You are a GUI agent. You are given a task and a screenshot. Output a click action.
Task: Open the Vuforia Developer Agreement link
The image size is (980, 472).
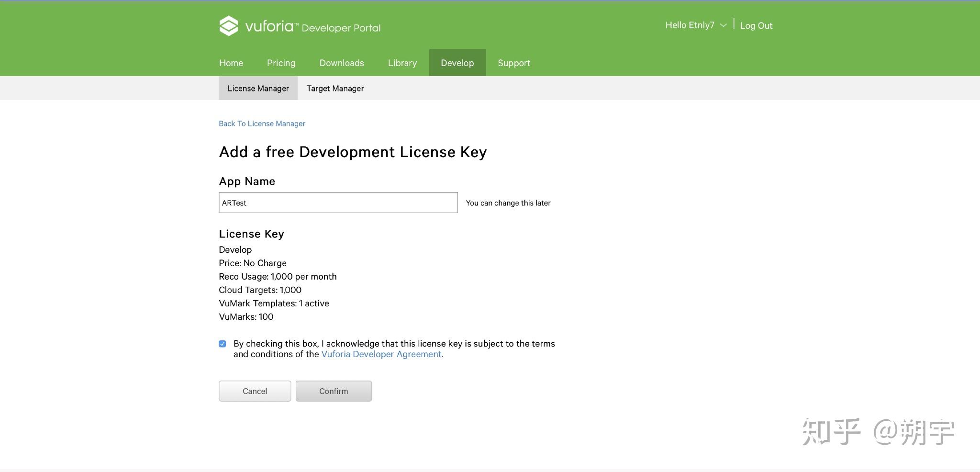pyautogui.click(x=381, y=354)
